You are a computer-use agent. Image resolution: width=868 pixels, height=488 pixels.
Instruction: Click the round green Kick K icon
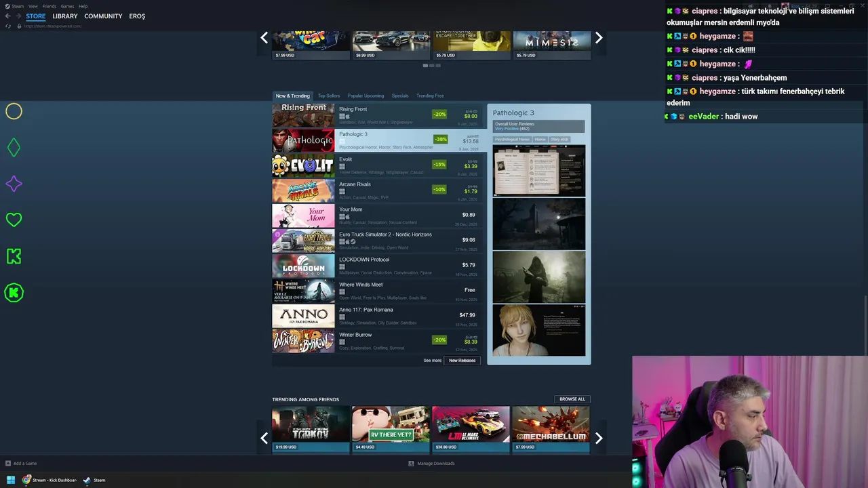tap(14, 293)
